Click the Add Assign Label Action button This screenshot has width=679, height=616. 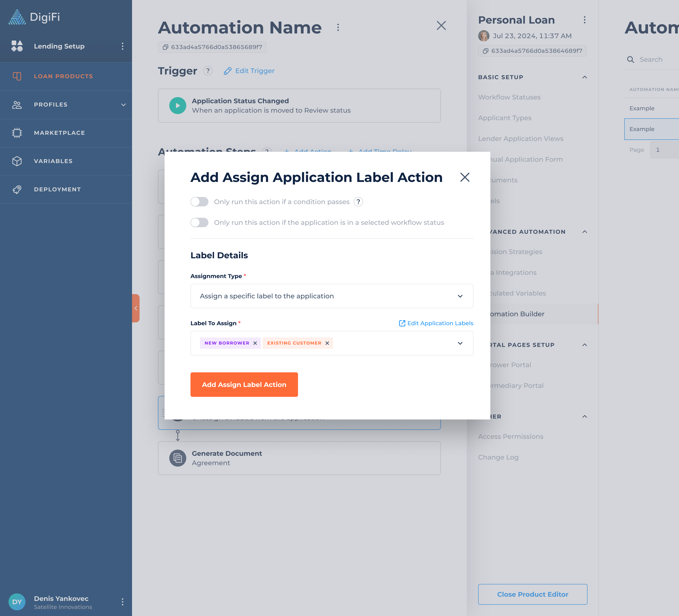click(244, 384)
